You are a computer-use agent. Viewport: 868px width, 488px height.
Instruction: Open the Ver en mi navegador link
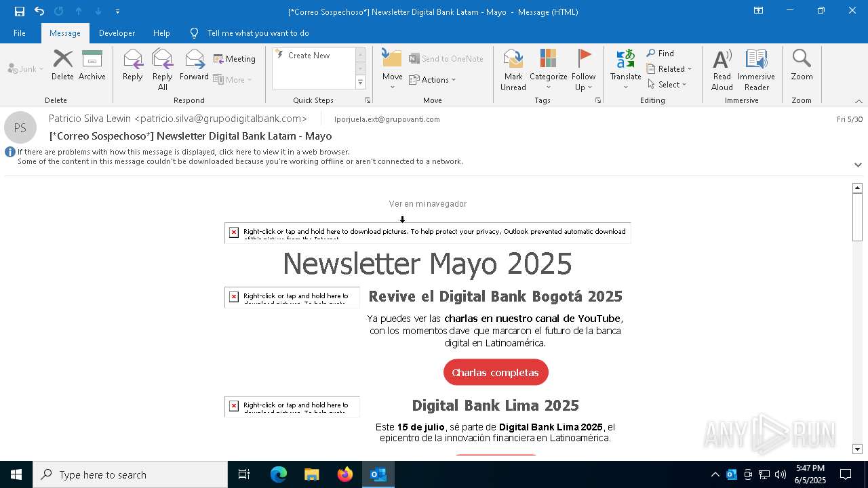coord(428,203)
